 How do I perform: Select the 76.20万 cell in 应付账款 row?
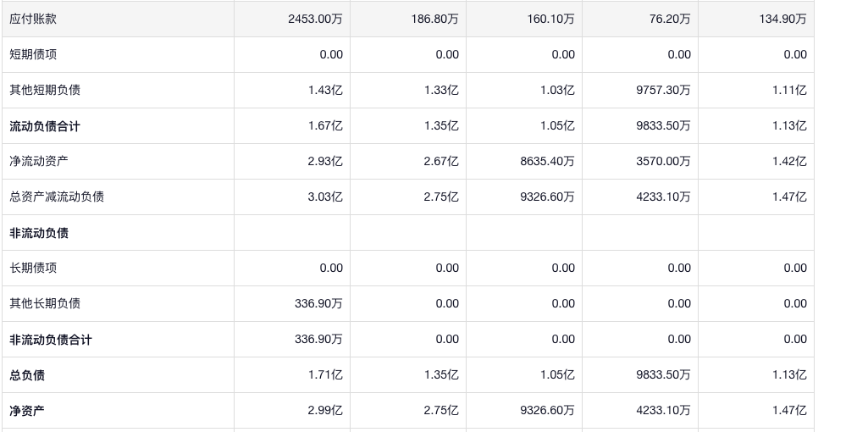(669, 19)
